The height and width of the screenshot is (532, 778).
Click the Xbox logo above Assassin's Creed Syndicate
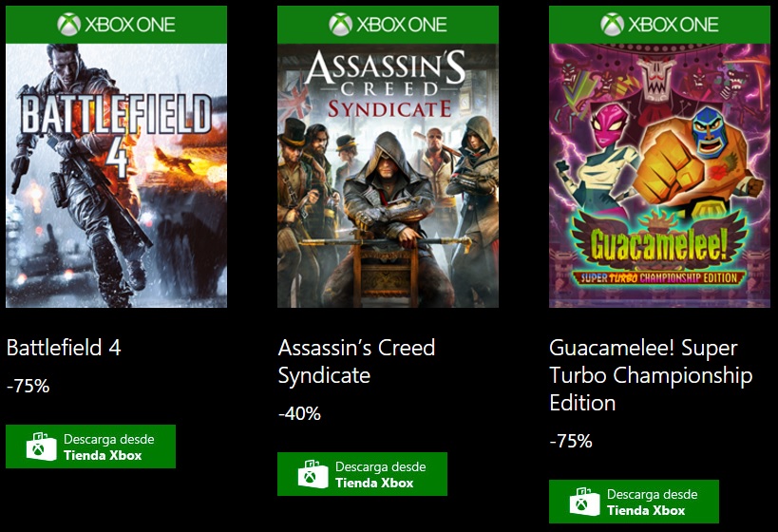[x=340, y=24]
